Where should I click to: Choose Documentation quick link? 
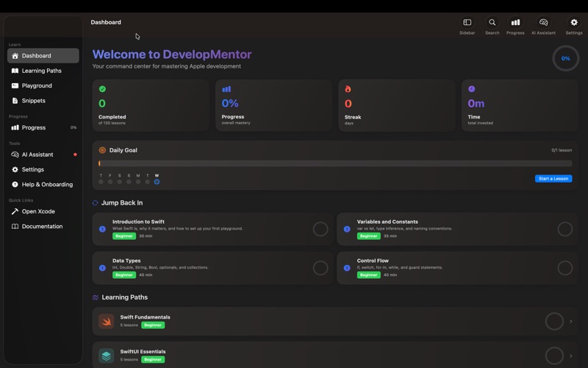click(43, 227)
